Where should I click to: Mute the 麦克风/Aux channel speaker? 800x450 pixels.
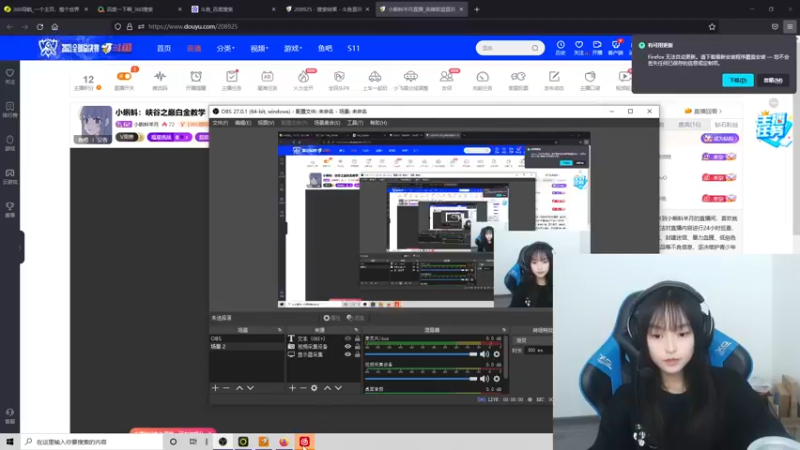(x=484, y=354)
